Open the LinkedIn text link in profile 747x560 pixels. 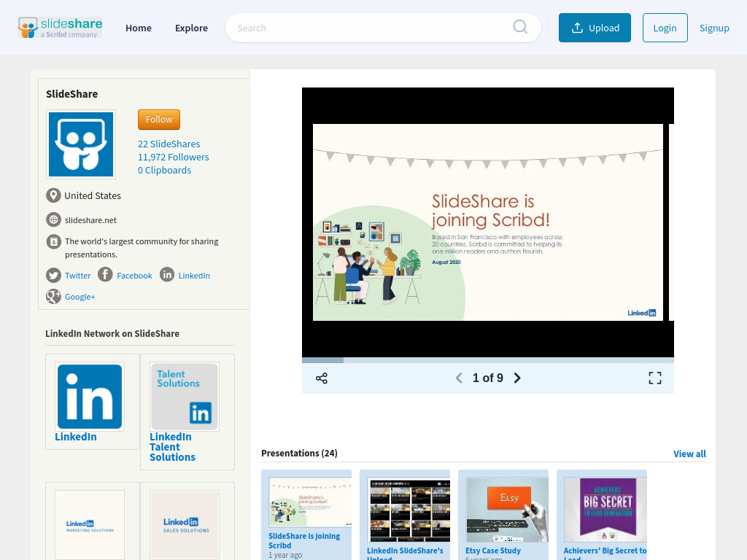click(x=194, y=276)
